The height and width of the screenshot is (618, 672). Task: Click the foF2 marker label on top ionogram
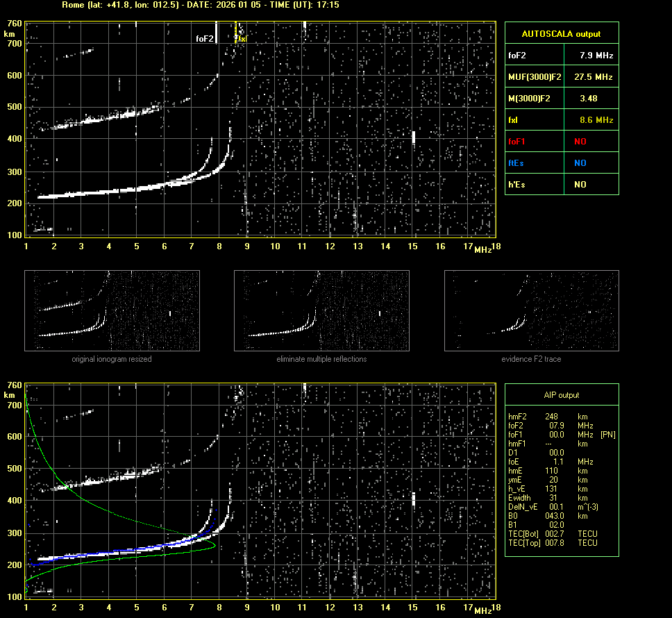click(x=204, y=39)
